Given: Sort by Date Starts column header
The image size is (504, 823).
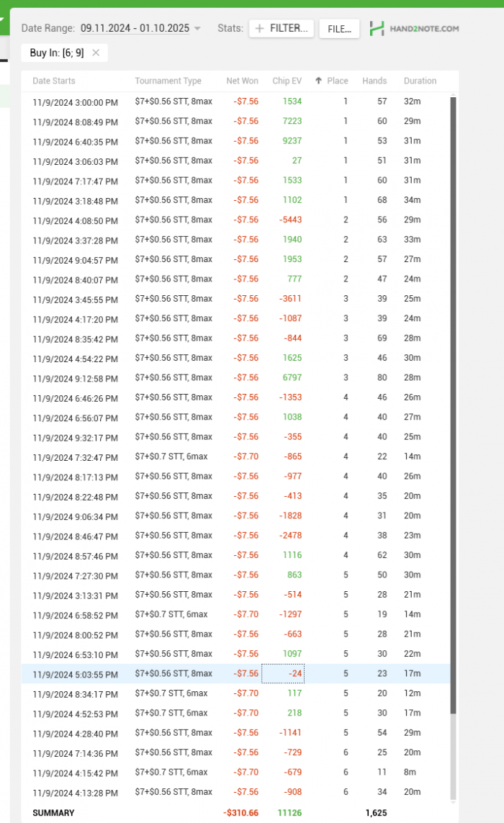Looking at the screenshot, I should (x=54, y=81).
